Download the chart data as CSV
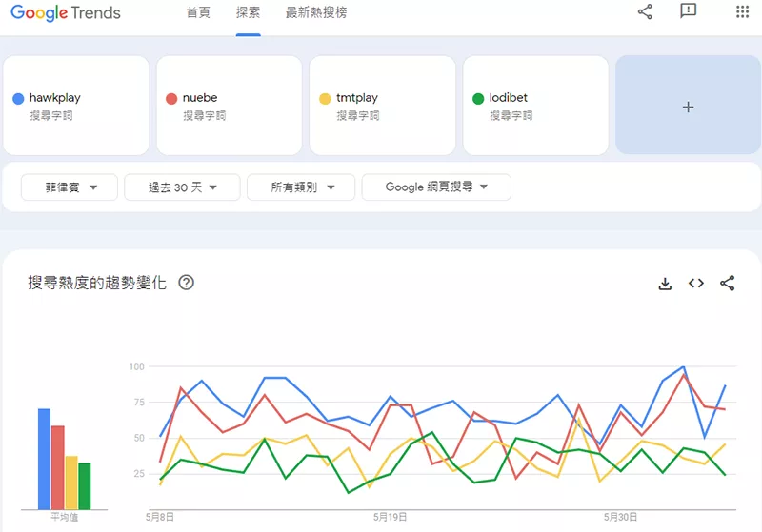Viewport: 762px width, 532px height. point(665,284)
